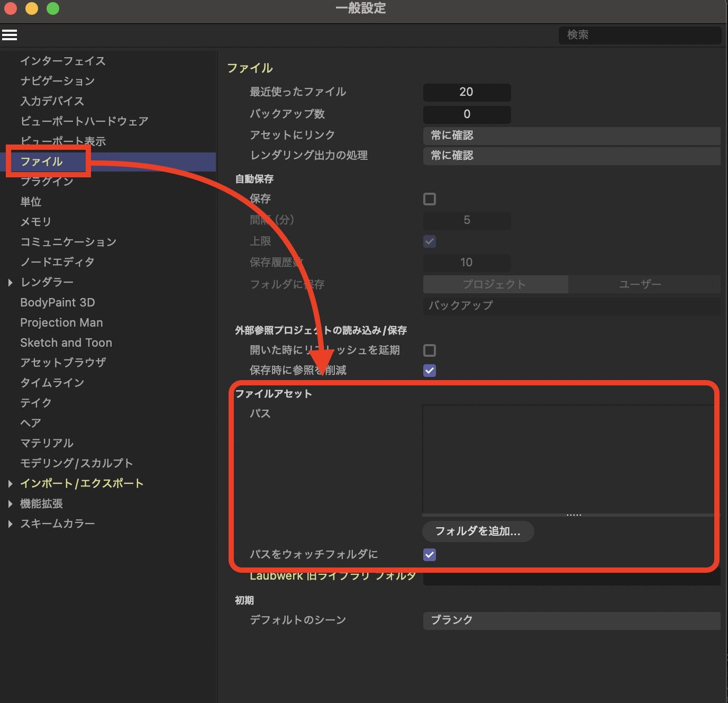Select モデリング/スカルプト in the sidebar

pyautogui.click(x=77, y=463)
